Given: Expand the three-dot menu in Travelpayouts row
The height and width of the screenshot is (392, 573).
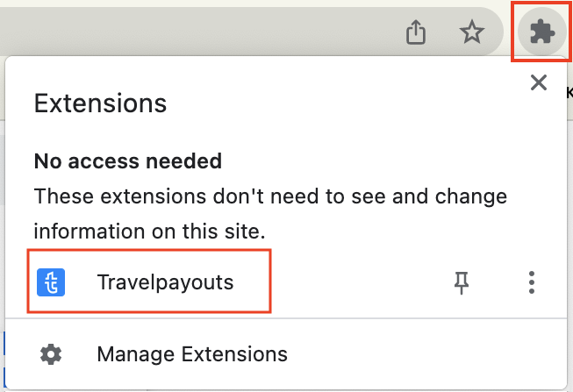Looking at the screenshot, I should pyautogui.click(x=532, y=282).
